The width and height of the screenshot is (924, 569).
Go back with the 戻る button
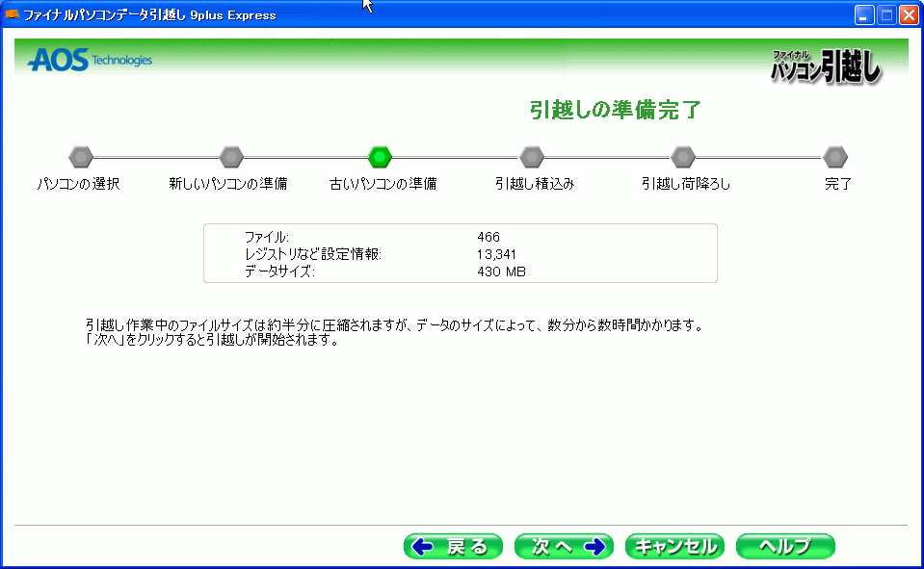[x=453, y=547]
